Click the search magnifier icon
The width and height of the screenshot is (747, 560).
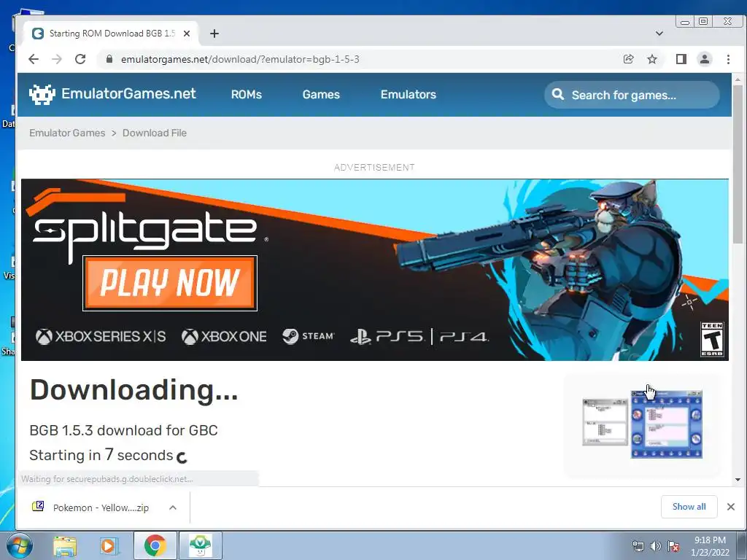558,94
